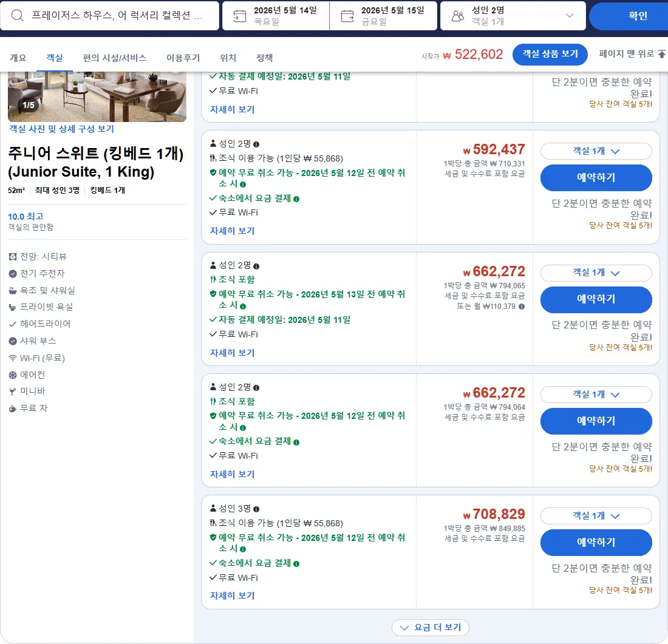
Task: Click the ₩708,829 price text
Action: click(x=494, y=514)
